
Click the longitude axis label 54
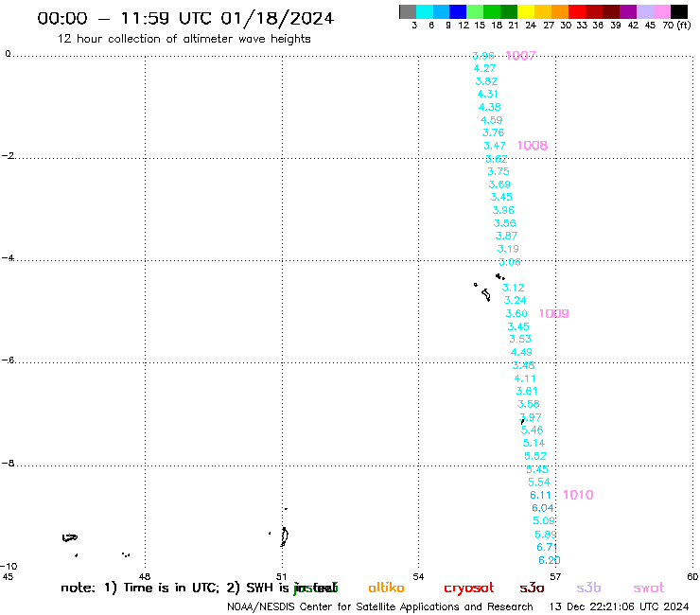click(x=418, y=577)
